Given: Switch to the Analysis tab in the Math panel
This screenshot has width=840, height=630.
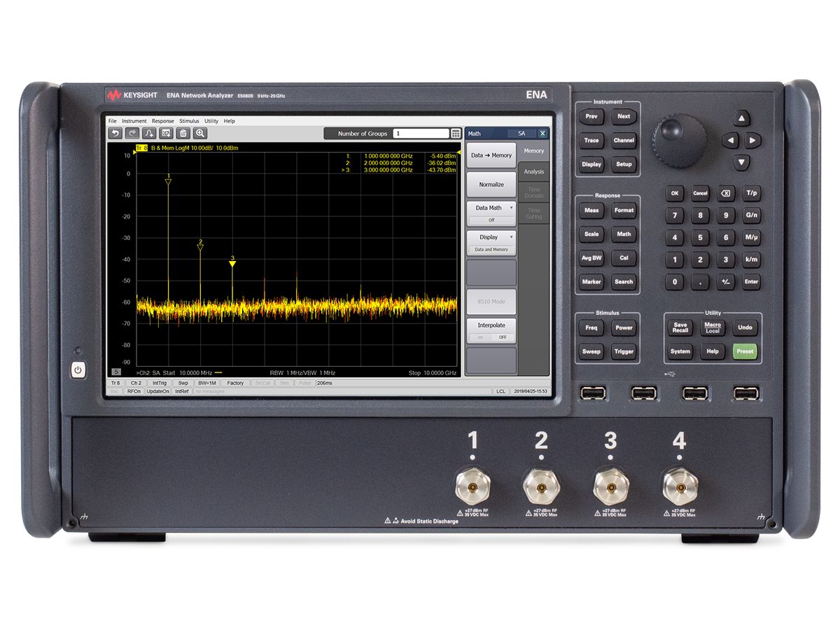Looking at the screenshot, I should (534, 171).
